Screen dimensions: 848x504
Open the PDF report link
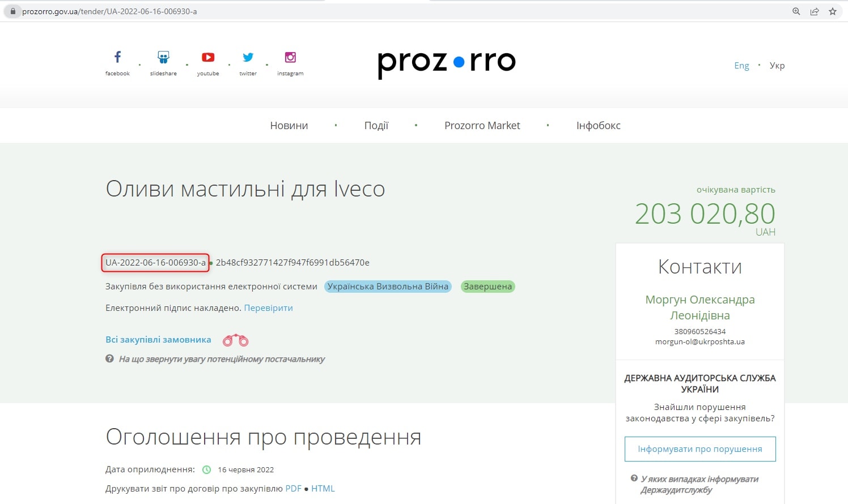point(293,489)
